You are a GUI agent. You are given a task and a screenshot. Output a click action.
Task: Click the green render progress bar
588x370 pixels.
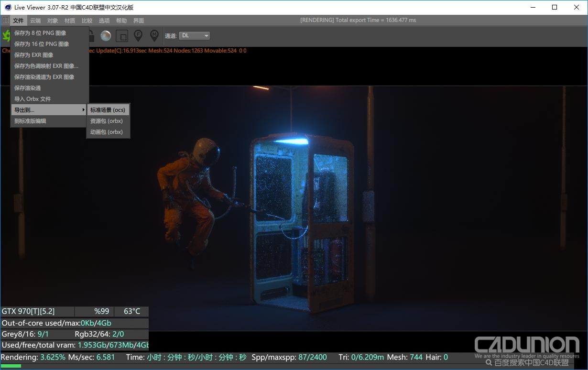11,366
